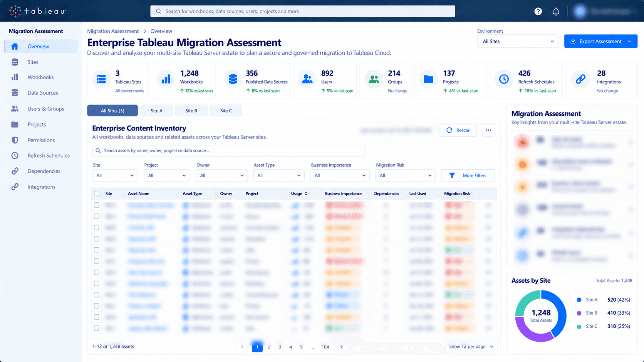Open the Asset Type filter dropdown

click(279, 175)
